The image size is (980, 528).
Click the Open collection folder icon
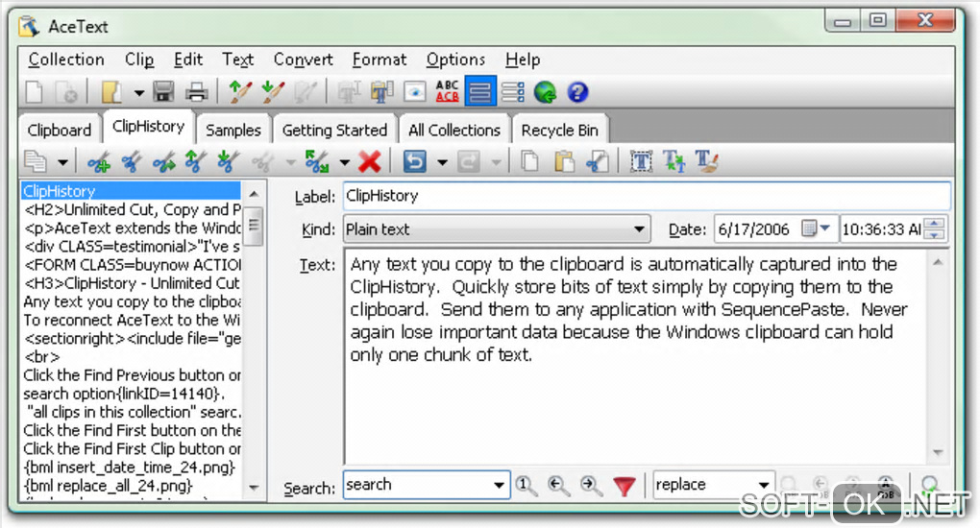[x=111, y=92]
